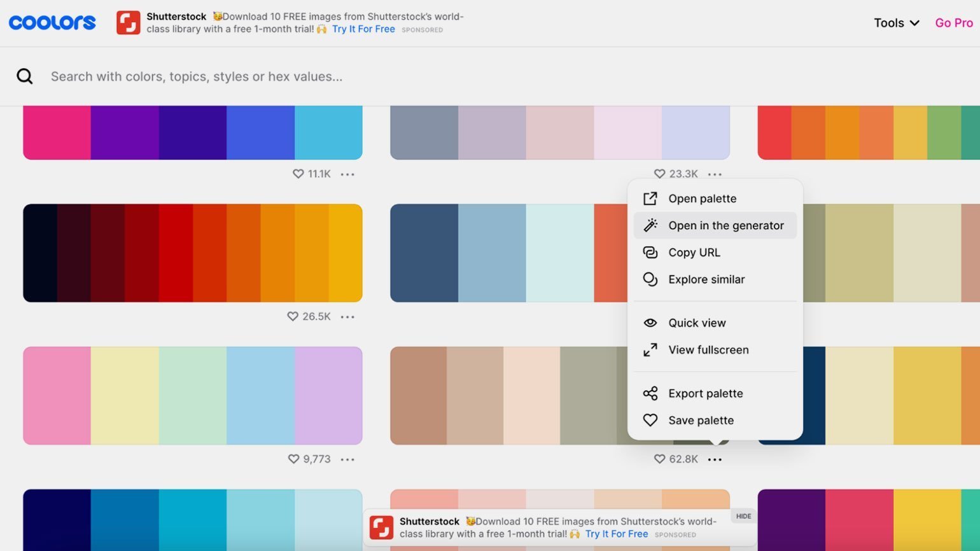Select the sky blue swatch in the 11.1K palette
The width and height of the screenshot is (980, 551).
point(328,132)
